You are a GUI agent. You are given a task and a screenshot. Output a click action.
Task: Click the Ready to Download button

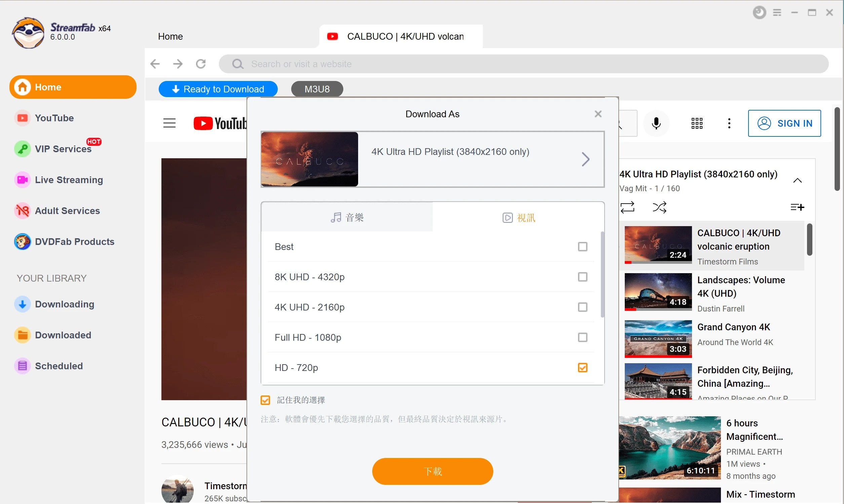[218, 89]
